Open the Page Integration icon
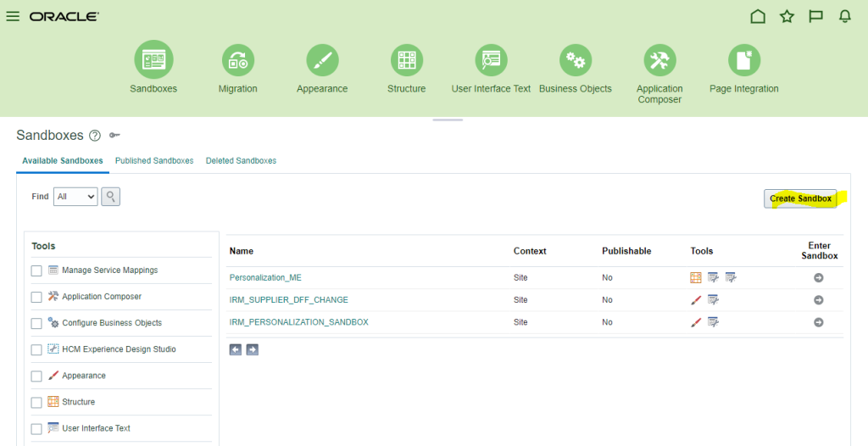 tap(744, 60)
